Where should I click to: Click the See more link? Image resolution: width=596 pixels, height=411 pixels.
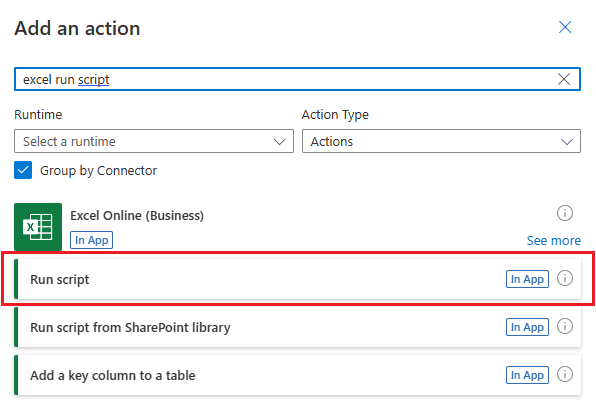click(553, 241)
